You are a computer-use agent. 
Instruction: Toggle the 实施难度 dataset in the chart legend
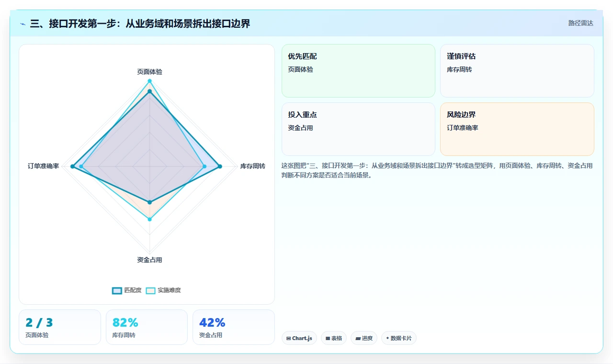pos(163,290)
